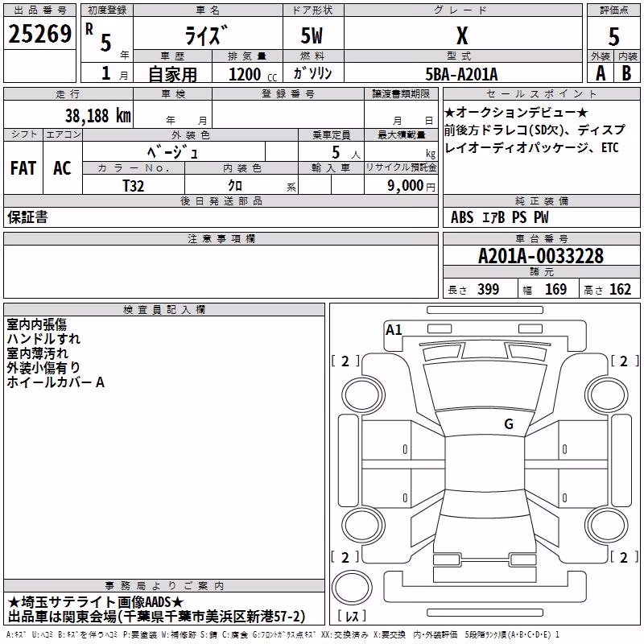Click the exterior grade A
Image resolution: width=644 pixels, height=644 pixels.
tap(601, 73)
